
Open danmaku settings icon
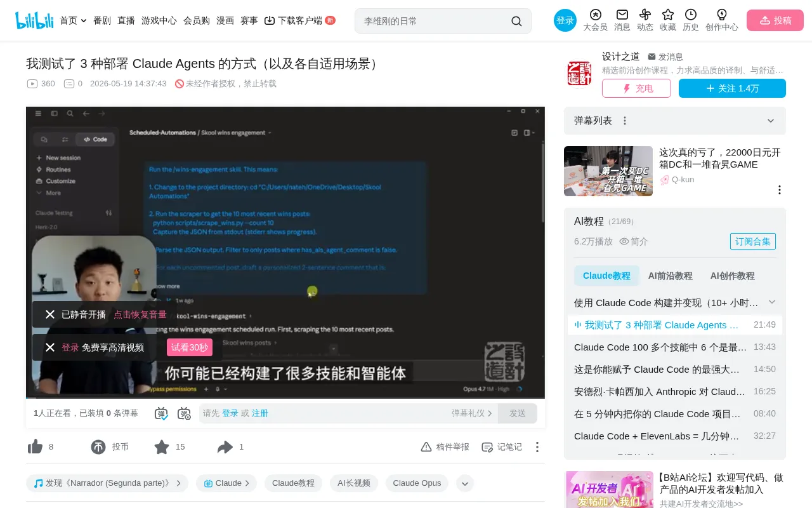tap(184, 413)
